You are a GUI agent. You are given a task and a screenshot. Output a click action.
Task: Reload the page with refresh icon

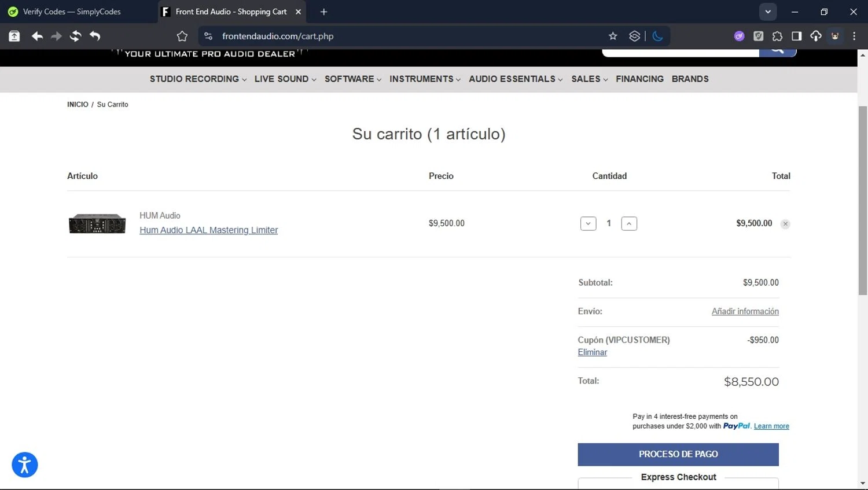pyautogui.click(x=75, y=36)
